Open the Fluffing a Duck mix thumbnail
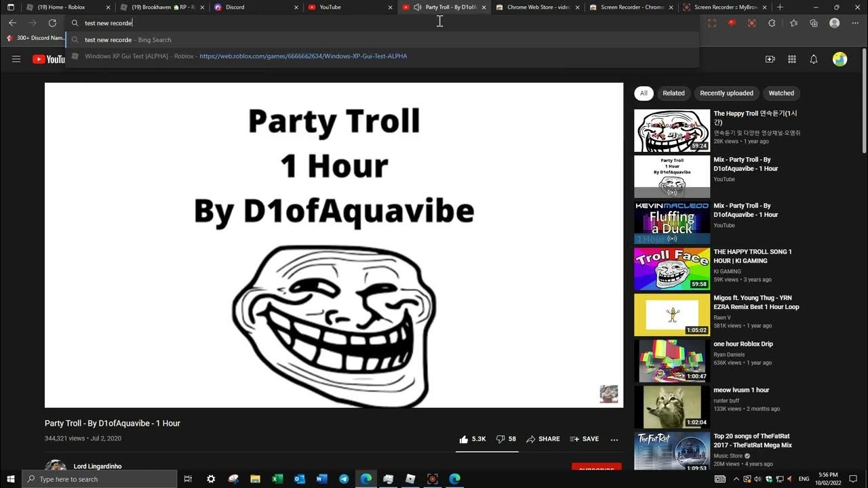The height and width of the screenshot is (488, 868). [672, 223]
